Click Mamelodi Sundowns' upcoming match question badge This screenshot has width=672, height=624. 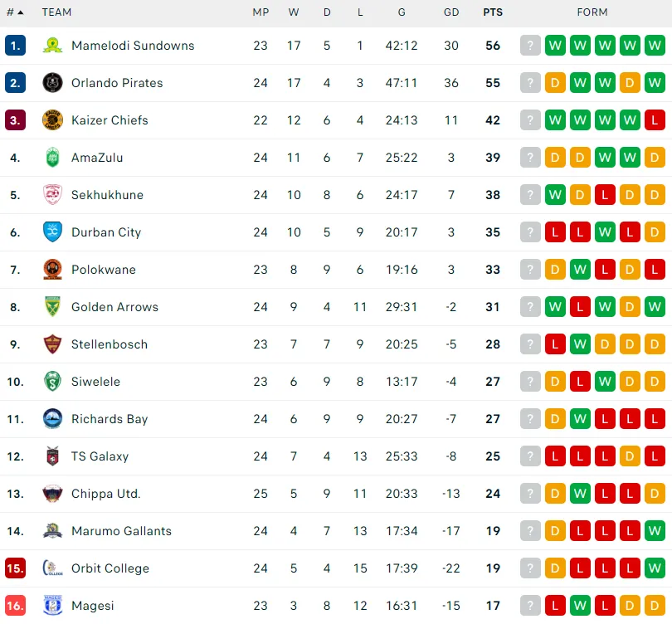click(530, 46)
